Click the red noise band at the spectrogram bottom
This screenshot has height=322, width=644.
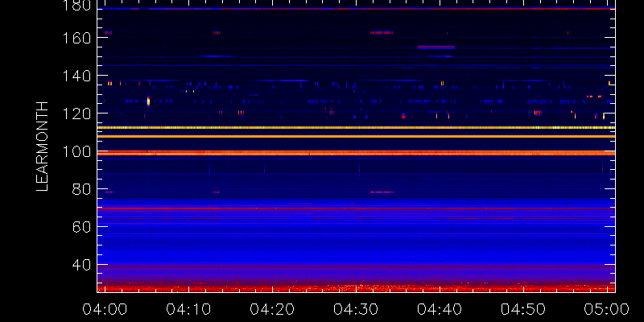tap(356, 288)
